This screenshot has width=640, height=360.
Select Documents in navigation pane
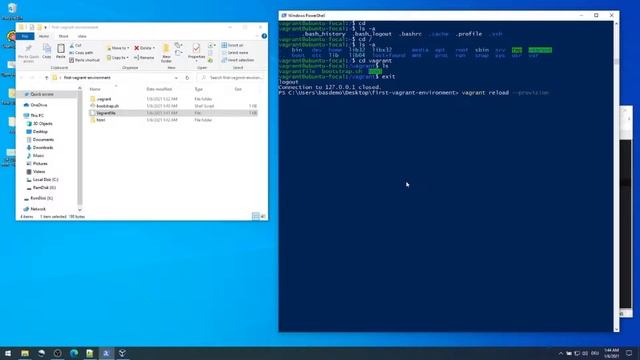[40, 140]
